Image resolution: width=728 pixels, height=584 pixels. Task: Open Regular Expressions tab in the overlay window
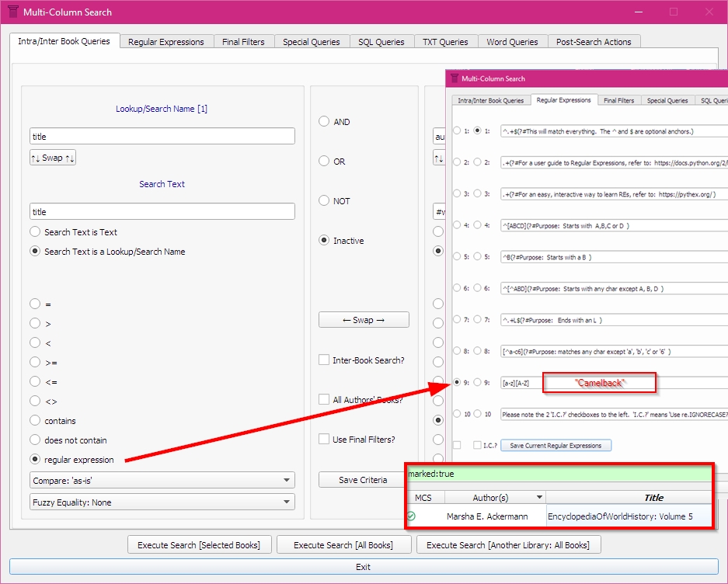[563, 100]
